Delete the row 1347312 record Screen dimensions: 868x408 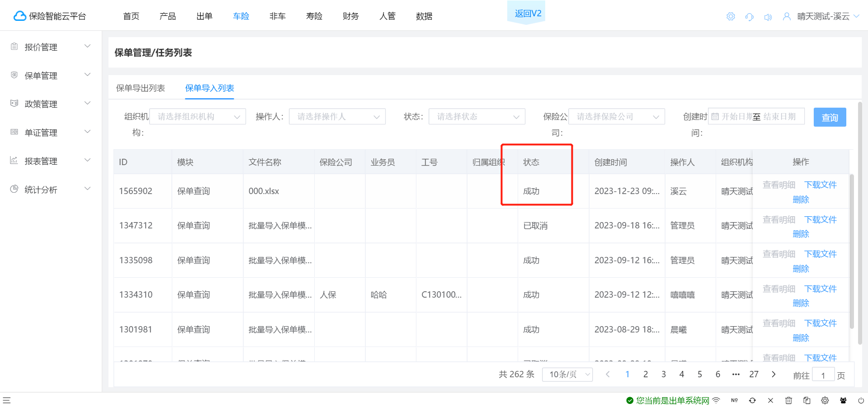coord(801,234)
